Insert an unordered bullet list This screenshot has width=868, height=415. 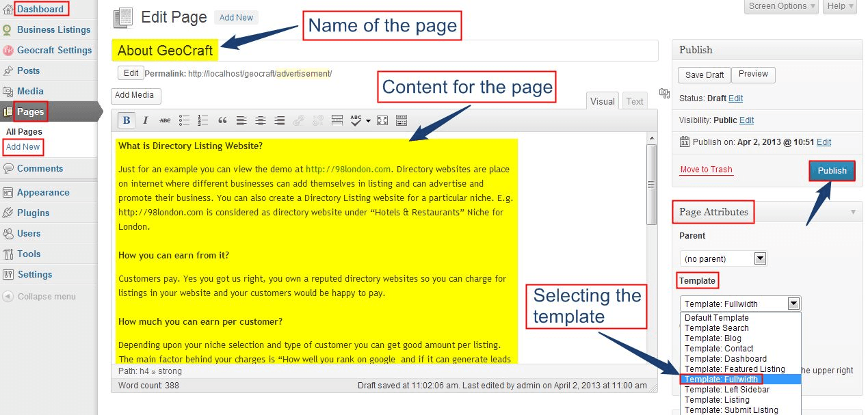184,120
